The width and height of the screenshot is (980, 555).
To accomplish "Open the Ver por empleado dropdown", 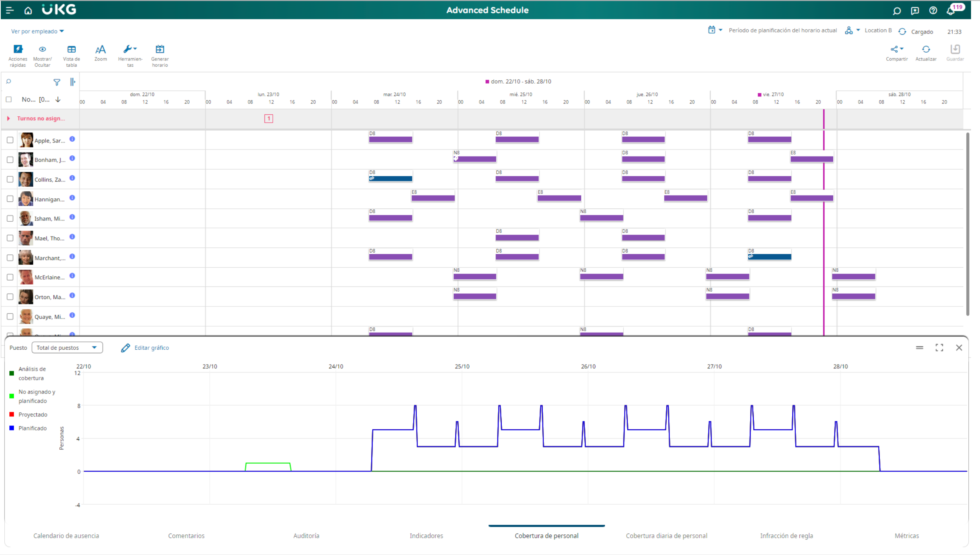I will coord(37,31).
